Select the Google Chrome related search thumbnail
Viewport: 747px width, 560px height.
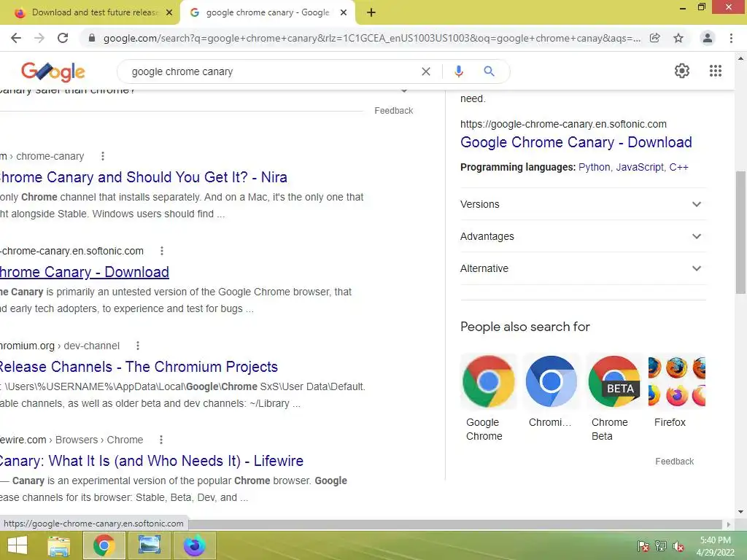pos(488,381)
